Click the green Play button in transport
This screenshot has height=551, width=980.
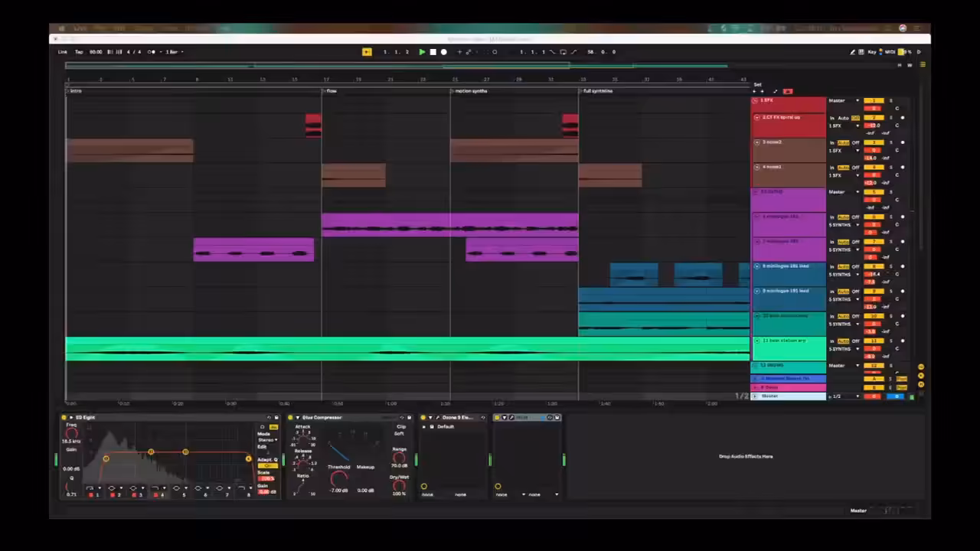coord(422,52)
